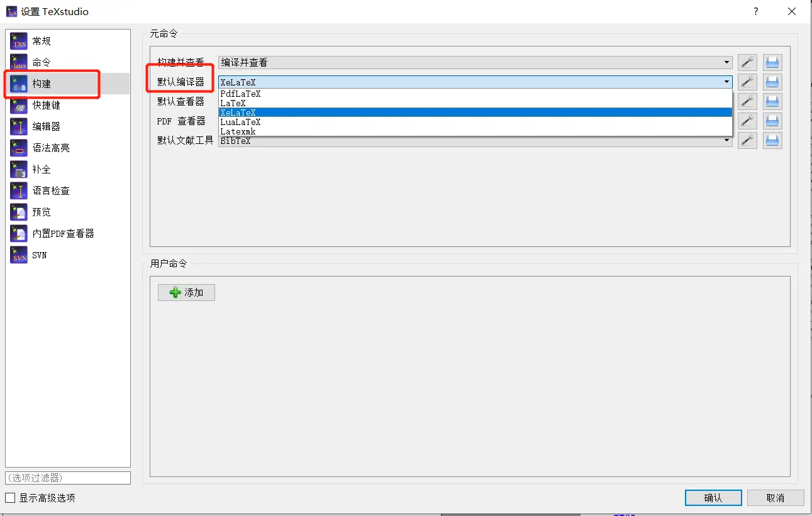Open the 预览 settings page
The height and width of the screenshot is (516, 812).
click(x=68, y=212)
